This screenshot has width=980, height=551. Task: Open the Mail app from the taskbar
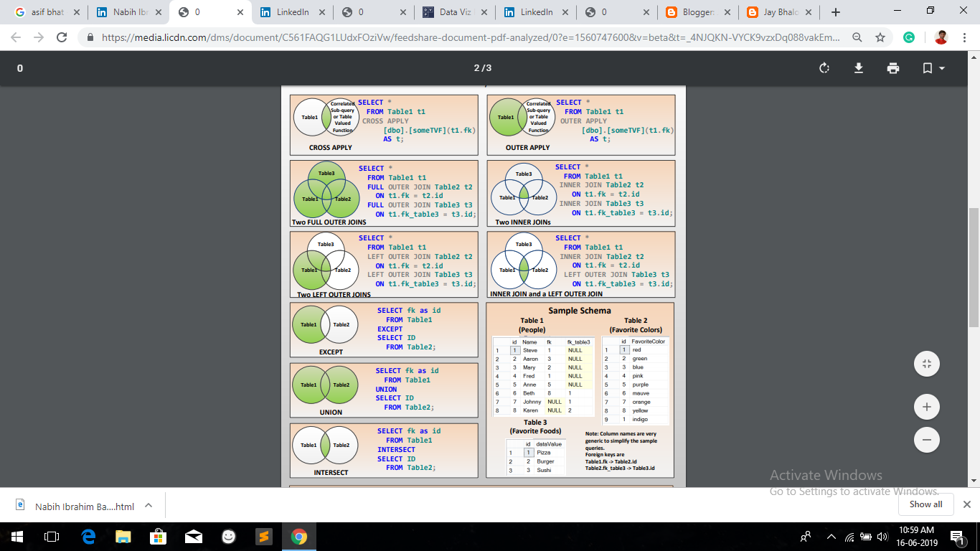click(x=194, y=536)
